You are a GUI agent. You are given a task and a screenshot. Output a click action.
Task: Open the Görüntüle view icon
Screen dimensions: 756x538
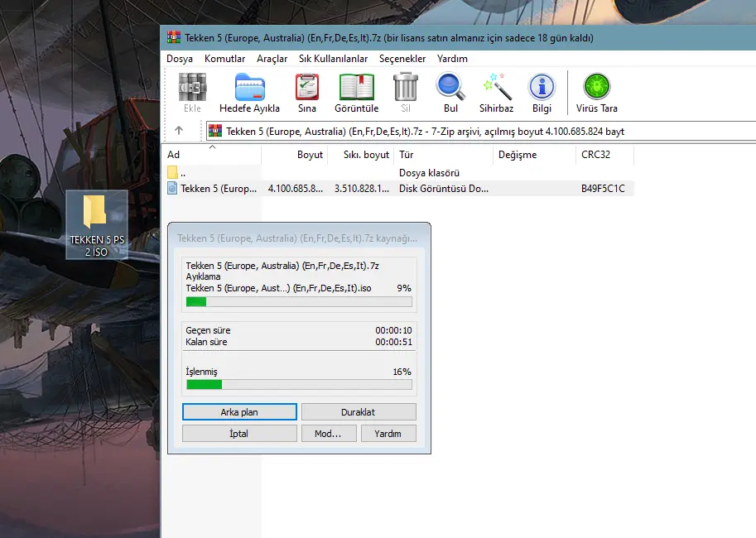point(357,87)
